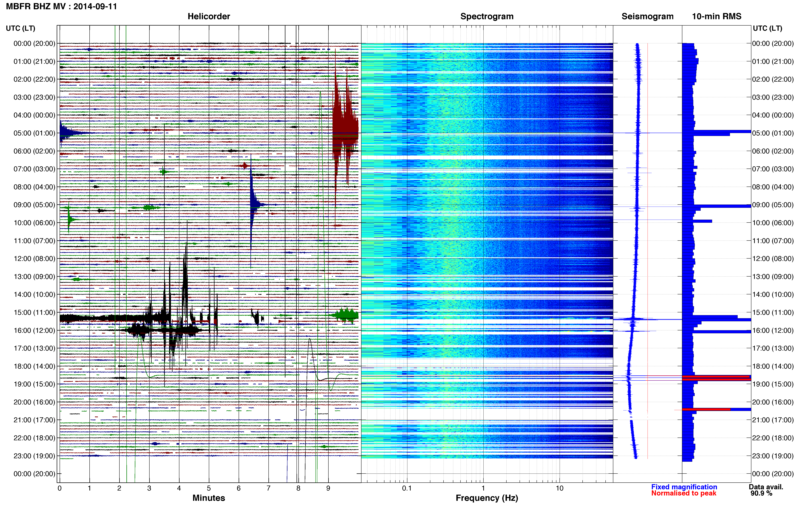Click the '10-min RMS' panel heading
812x508 pixels.
pos(716,16)
